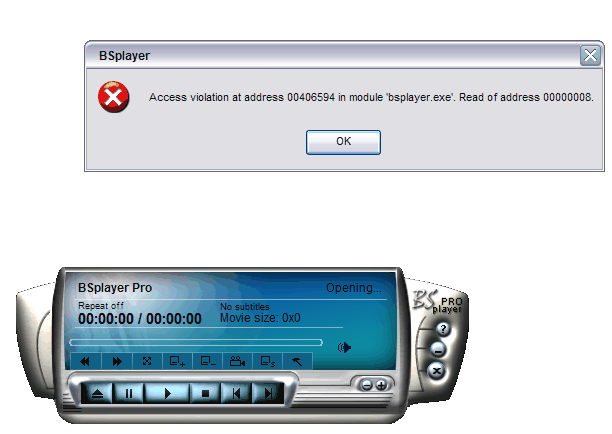Pause playback with the pause button
Viewport: 612px width, 434px height.
[128, 393]
